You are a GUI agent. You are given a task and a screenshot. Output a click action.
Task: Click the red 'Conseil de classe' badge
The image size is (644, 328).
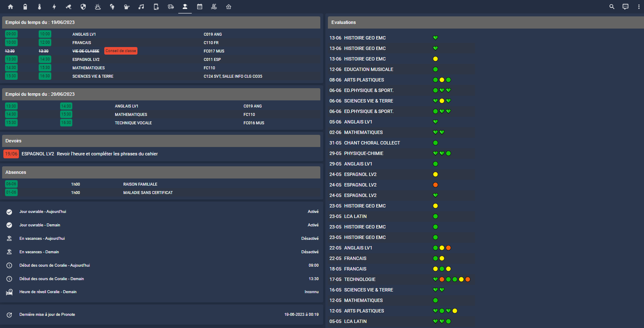[121, 51]
